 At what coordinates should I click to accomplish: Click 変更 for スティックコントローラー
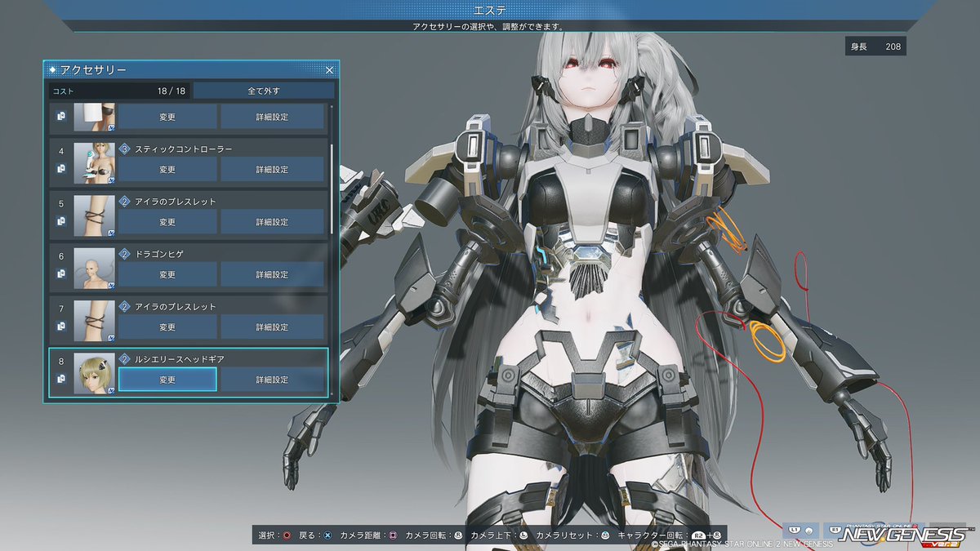click(167, 170)
